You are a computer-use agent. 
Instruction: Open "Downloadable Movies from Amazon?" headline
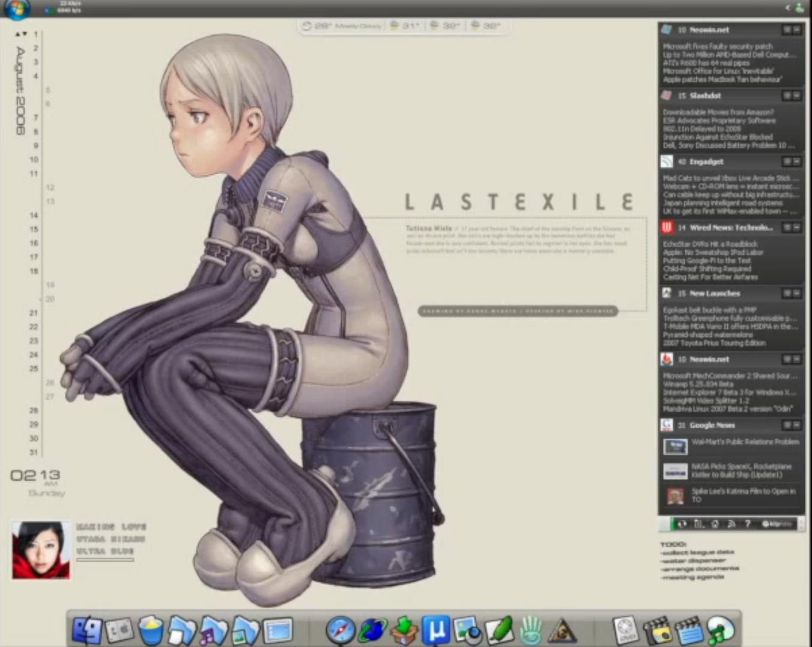tap(718, 112)
